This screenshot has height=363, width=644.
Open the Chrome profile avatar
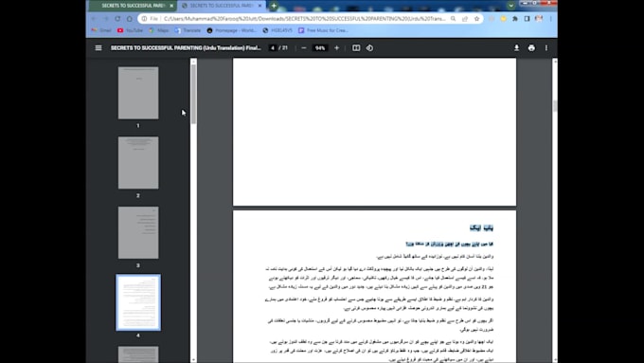(x=539, y=19)
